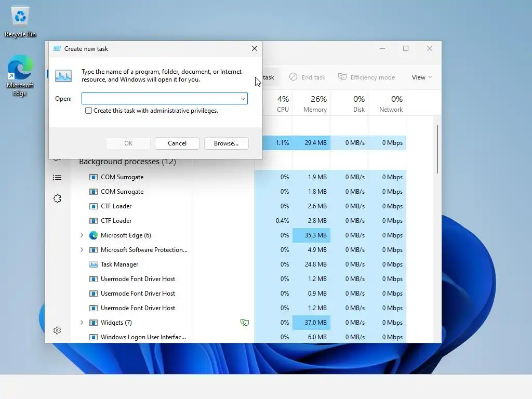Viewport: 532px width, 399px height.
Task: Click the Create new task dialog title icon
Action: (57, 48)
